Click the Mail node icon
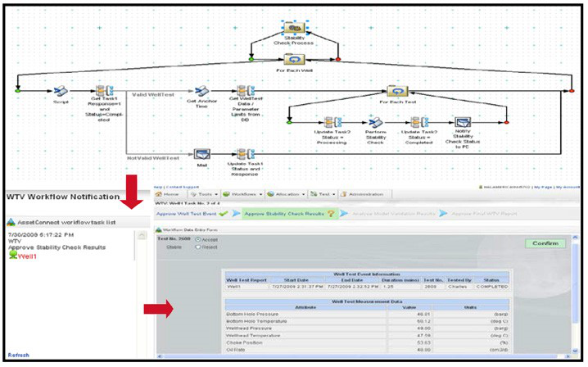The width and height of the screenshot is (588, 367). coord(201,153)
